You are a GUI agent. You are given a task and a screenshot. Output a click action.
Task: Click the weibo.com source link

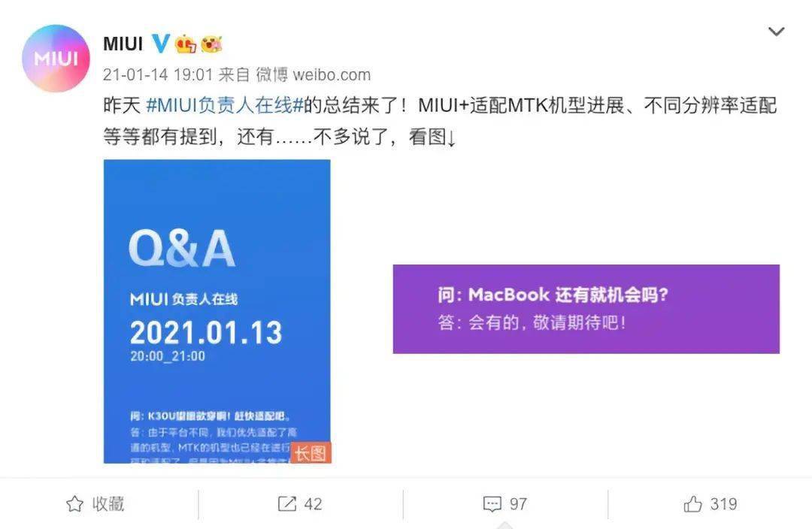tap(332, 74)
